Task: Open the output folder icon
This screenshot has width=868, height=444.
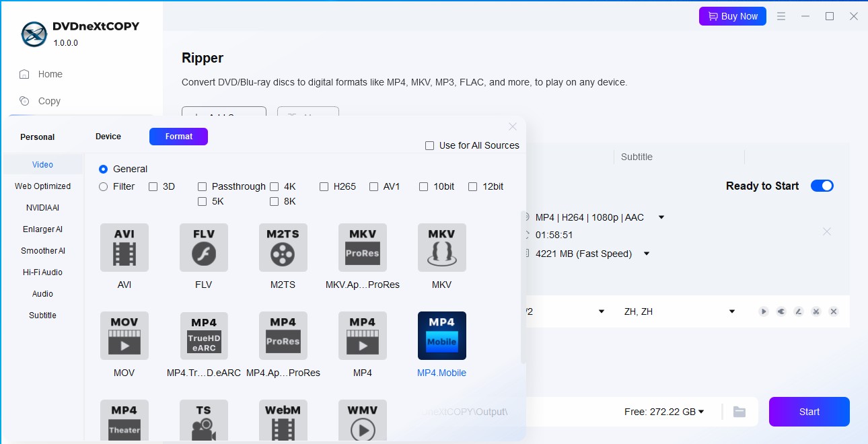Action: pos(739,412)
